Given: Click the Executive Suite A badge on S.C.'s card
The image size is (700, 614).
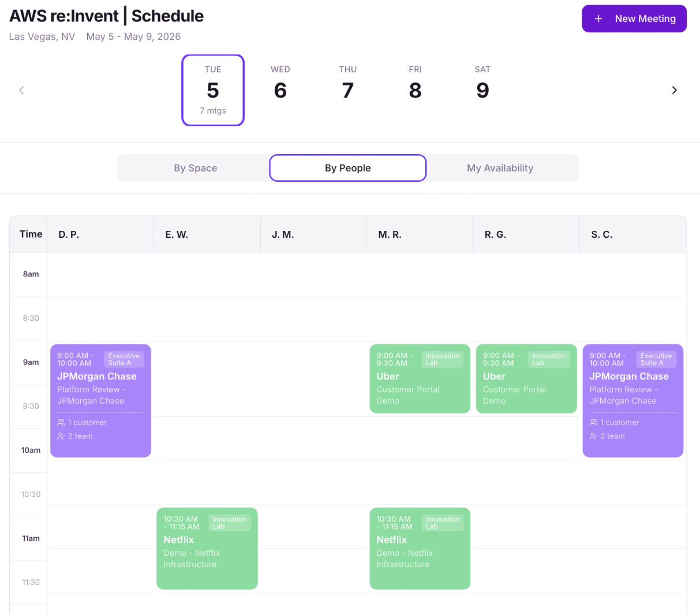Looking at the screenshot, I should coord(657,359).
